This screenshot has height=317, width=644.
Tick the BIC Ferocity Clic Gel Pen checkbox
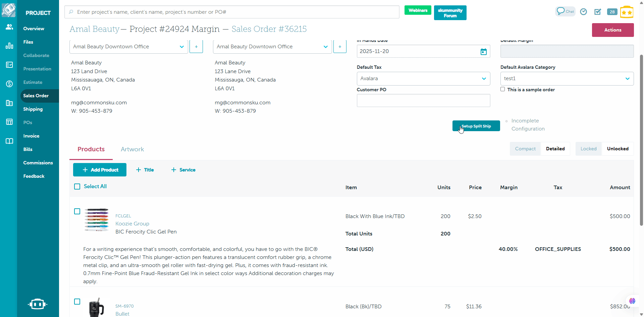(77, 211)
